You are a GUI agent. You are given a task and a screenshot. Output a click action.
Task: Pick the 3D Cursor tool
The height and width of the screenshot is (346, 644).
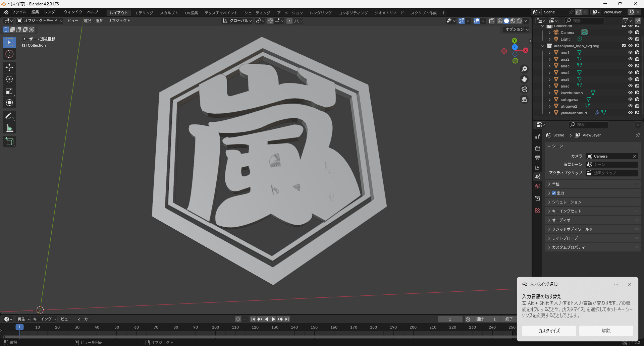9,54
